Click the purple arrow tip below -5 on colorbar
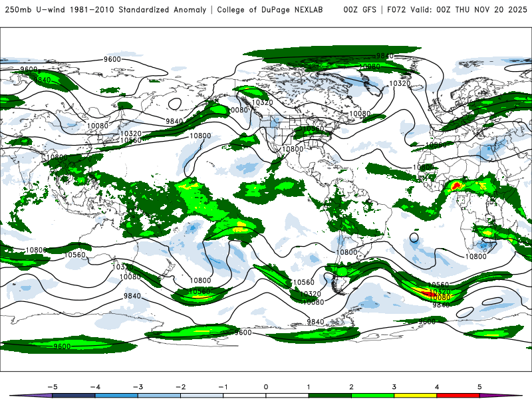532x399 pixels. pos(32,396)
